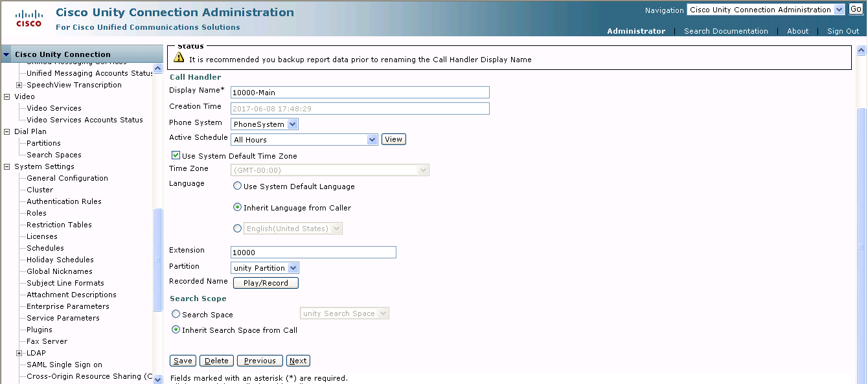The width and height of the screenshot is (868, 384).
Task: Collapse the Video tree section
Action: (7, 96)
